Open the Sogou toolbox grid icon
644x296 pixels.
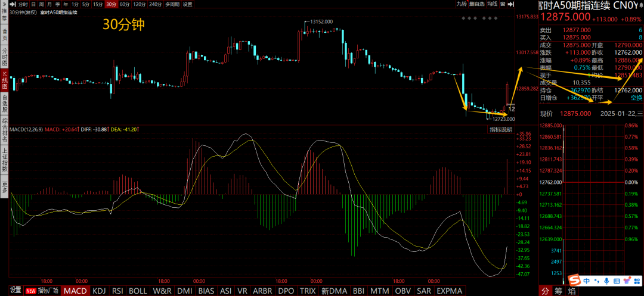tap(637, 281)
